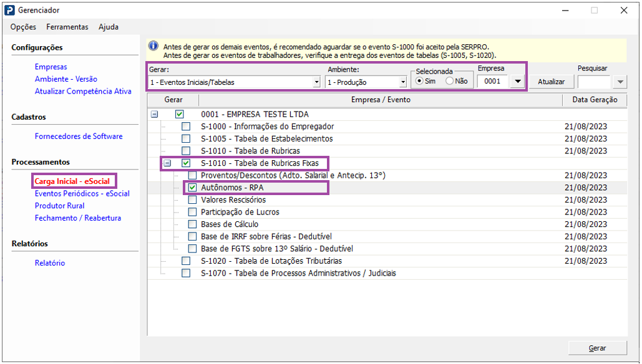The image size is (642, 364).
Task: Check the Participação de Lucros checkbox
Action: pos(192,213)
